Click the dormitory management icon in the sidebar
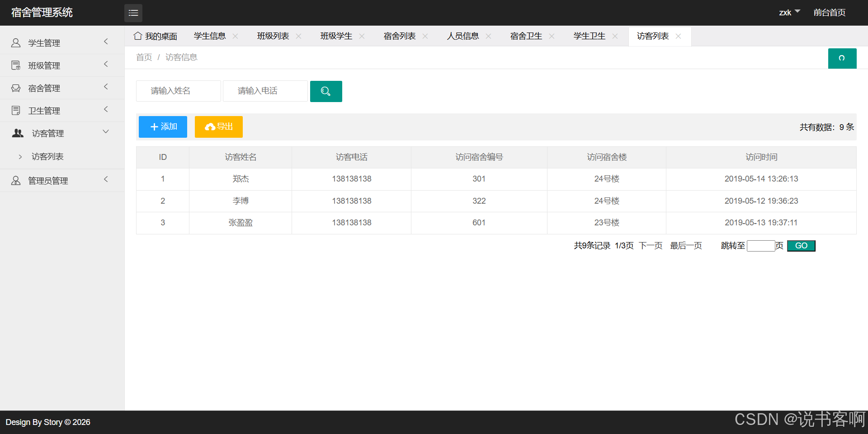Screen dimensions: 868x434 pyautogui.click(x=16, y=88)
